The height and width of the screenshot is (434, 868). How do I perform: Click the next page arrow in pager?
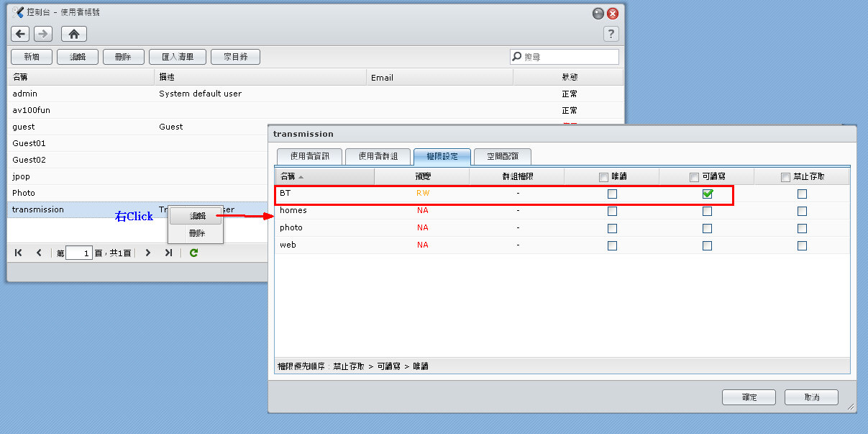[147, 253]
